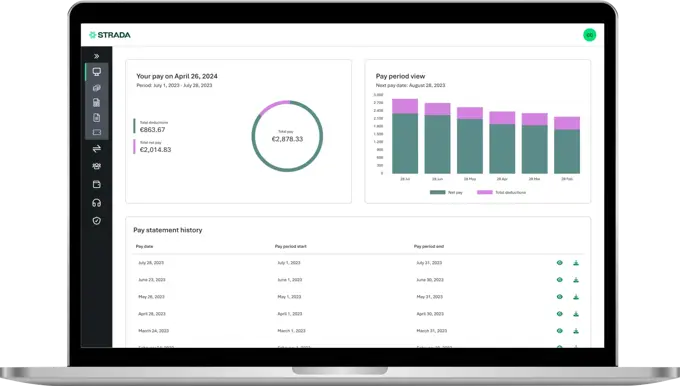
Task: Click the 'Your pay on April 26, 2024' heading
Action: (177, 76)
